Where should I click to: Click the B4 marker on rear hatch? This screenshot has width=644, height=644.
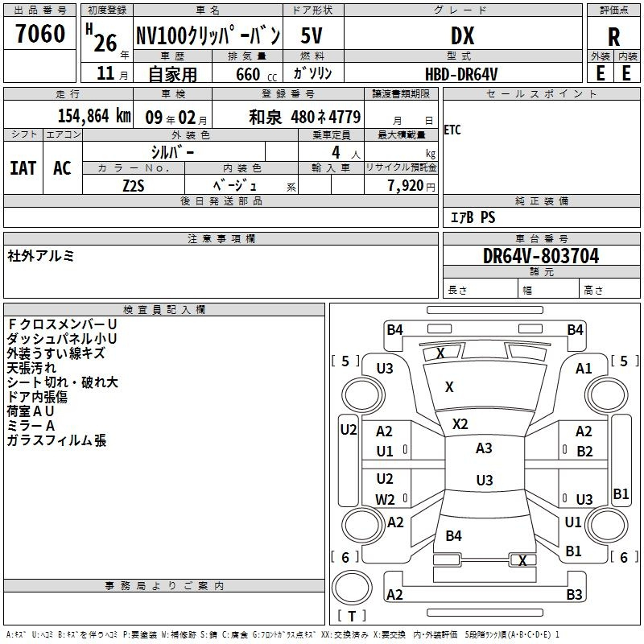(453, 535)
